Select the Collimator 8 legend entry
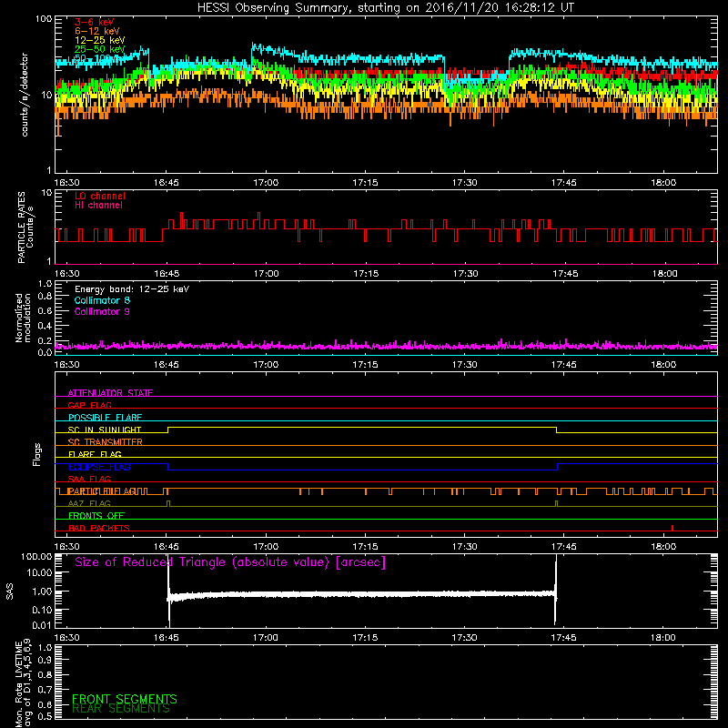 pos(102,300)
